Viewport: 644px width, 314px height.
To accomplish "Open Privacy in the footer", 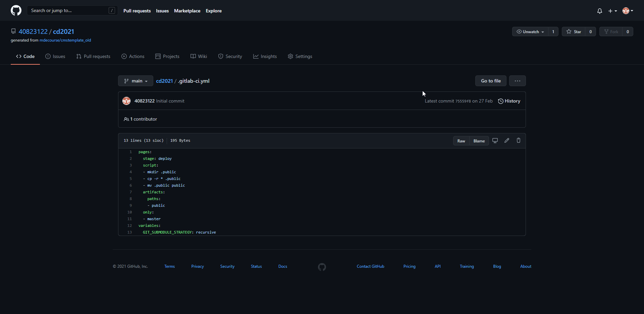I will (x=198, y=266).
